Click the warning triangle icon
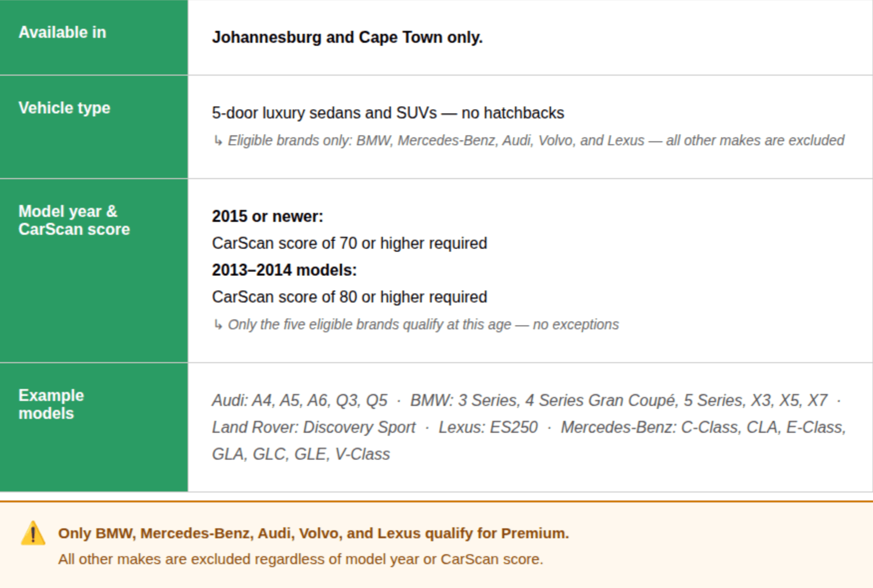This screenshot has height=588, width=873. pos(33,533)
